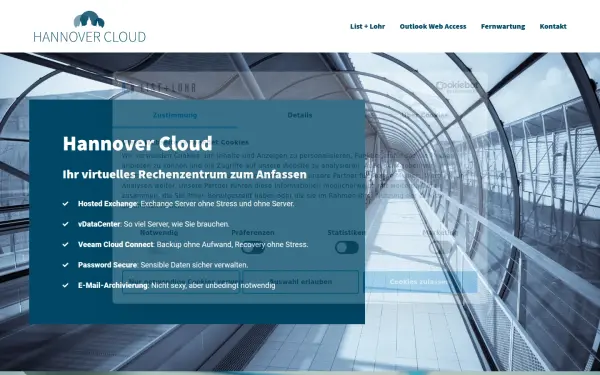The image size is (600, 375).
Task: Click the List+Lohr logo in cookie dialog
Action: [x=159, y=88]
